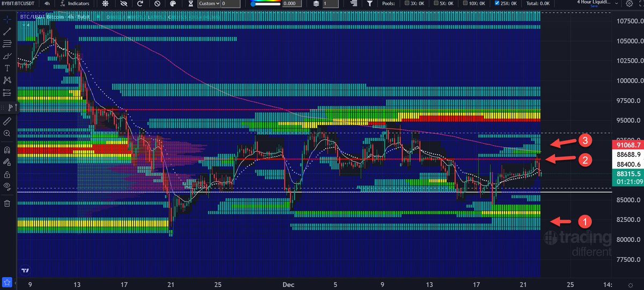Refresh the liquidation heatmap
The width and height of the screenshot is (644, 290).
pos(141,4)
